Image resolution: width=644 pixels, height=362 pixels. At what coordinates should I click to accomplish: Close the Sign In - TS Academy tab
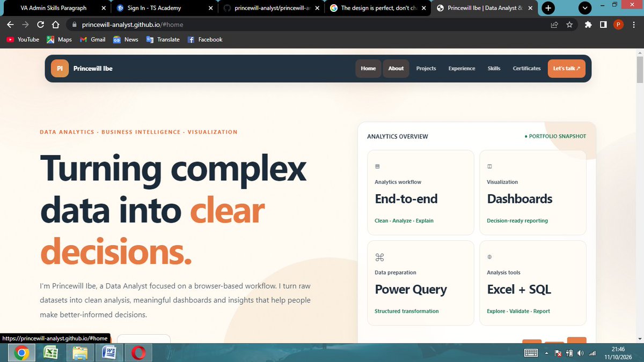pyautogui.click(x=210, y=8)
